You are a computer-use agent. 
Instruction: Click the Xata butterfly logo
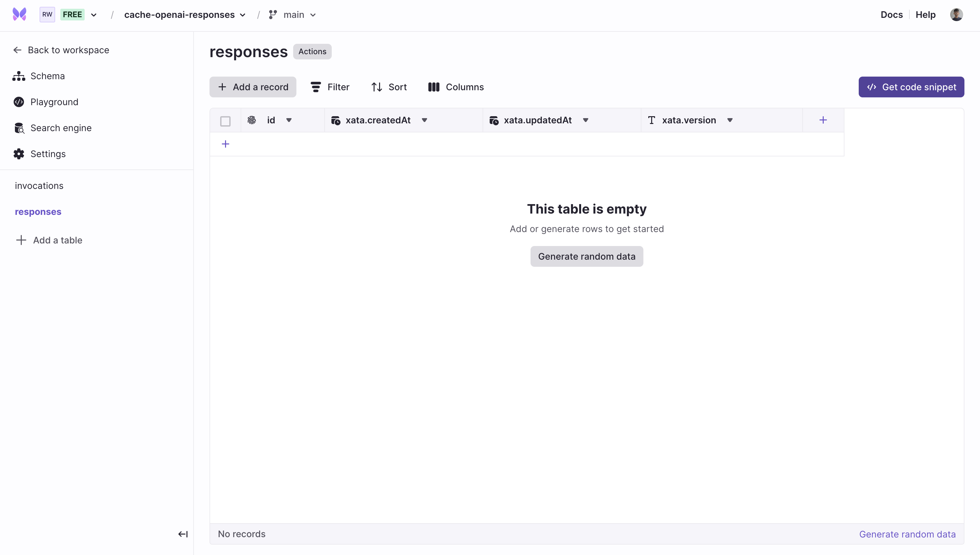[x=19, y=15]
